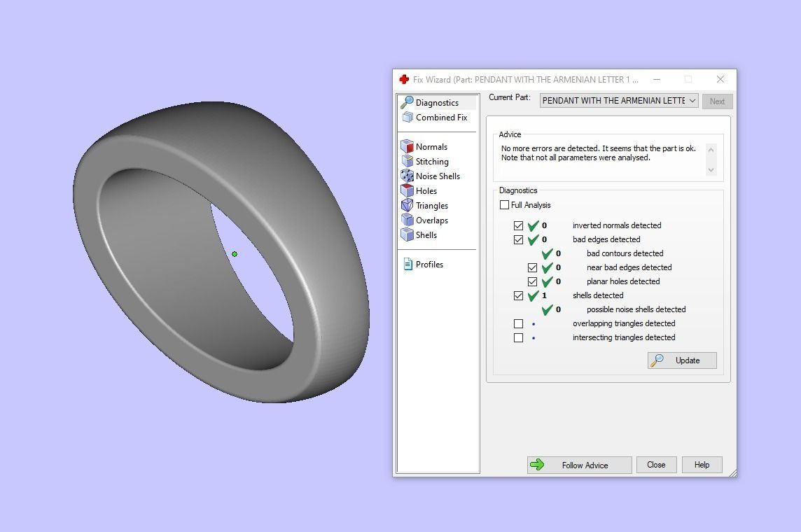The height and width of the screenshot is (532, 801).
Task: Click the Holes cube icon
Action: click(x=407, y=191)
